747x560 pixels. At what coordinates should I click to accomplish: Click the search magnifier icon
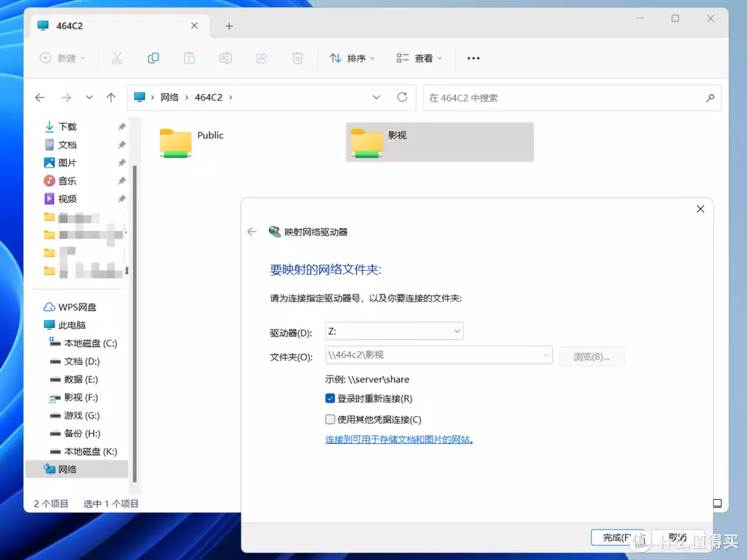click(x=710, y=97)
